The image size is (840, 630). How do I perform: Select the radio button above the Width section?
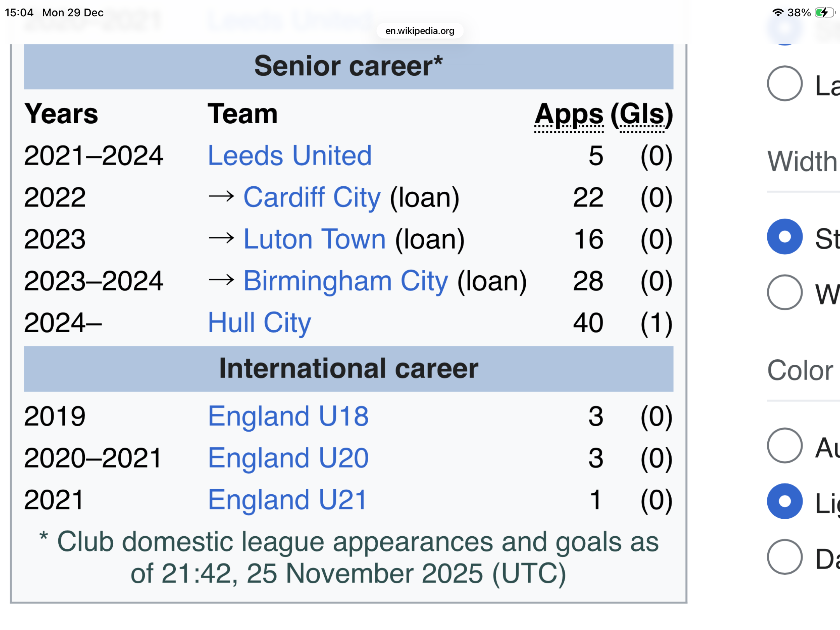pos(785,83)
